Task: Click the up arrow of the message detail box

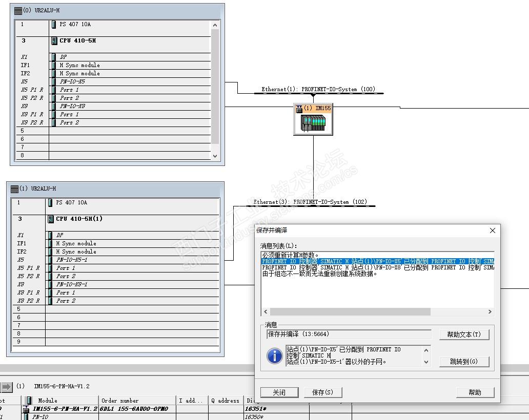Action: (426, 350)
